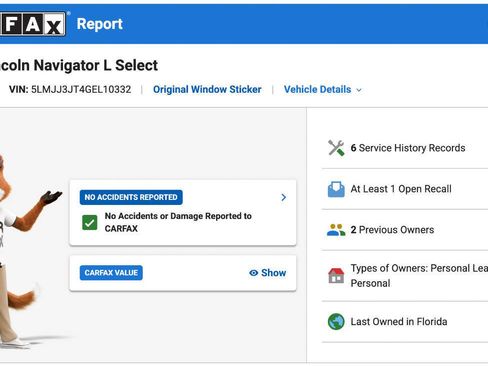Screen dimensions: 488x366
Task: Click 'No Accidents or Damage Reported' text
Action: click(178, 222)
